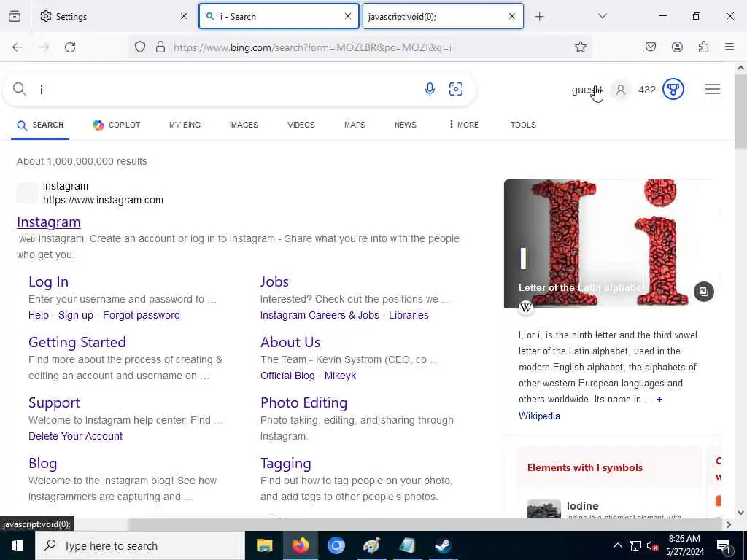Open a new browser tab
The image size is (747, 560).
539,17
